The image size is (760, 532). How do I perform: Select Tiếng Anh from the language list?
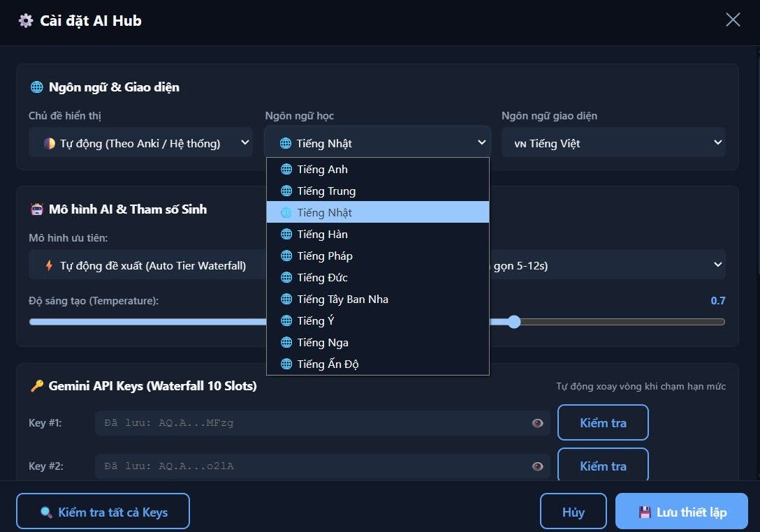pos(378,169)
